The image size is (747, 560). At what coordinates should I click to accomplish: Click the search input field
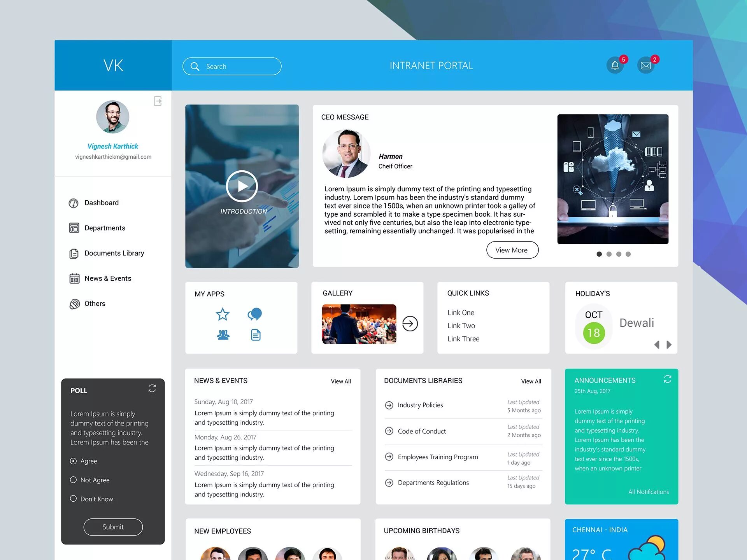pyautogui.click(x=232, y=66)
